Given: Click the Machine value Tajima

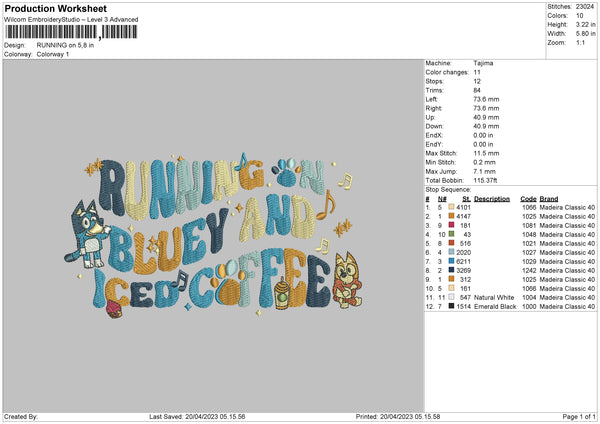Looking at the screenshot, I should click(x=483, y=63).
